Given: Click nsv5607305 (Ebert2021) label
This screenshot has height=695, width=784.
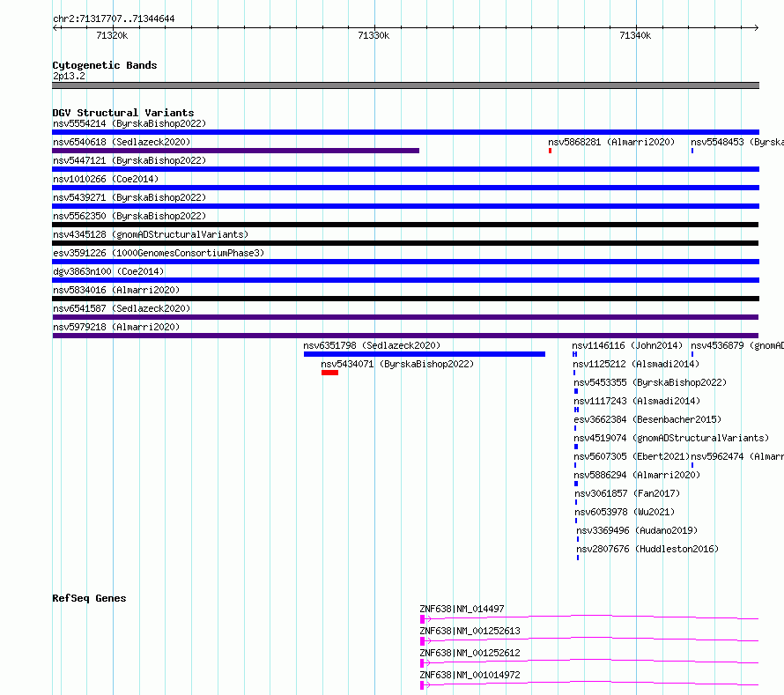Looking at the screenshot, I should tap(632, 456).
